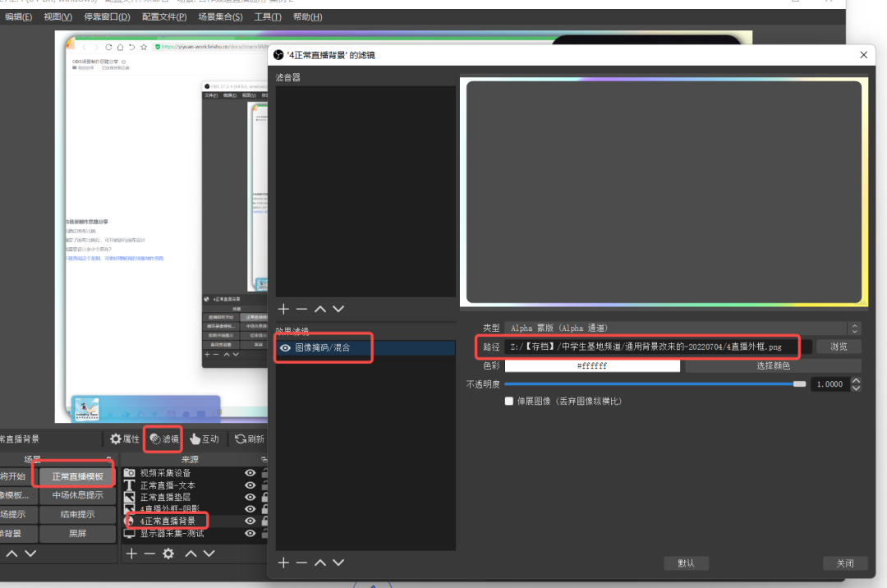
Task: Expand the 类型 Alpha 蒙版 dropdown
Action: click(855, 328)
